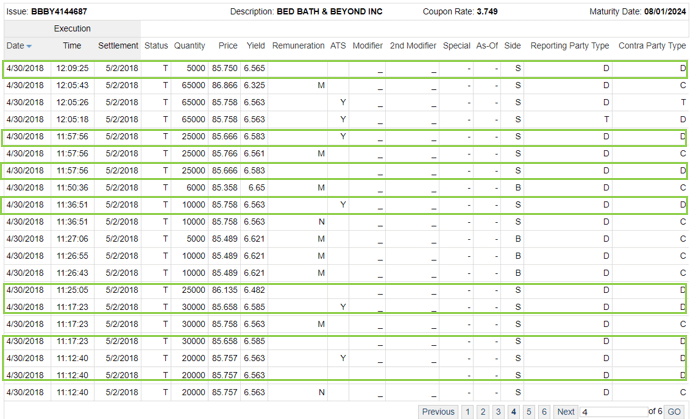The height and width of the screenshot is (419, 697).
Task: Click the Date column sort arrow
Action: [29, 47]
